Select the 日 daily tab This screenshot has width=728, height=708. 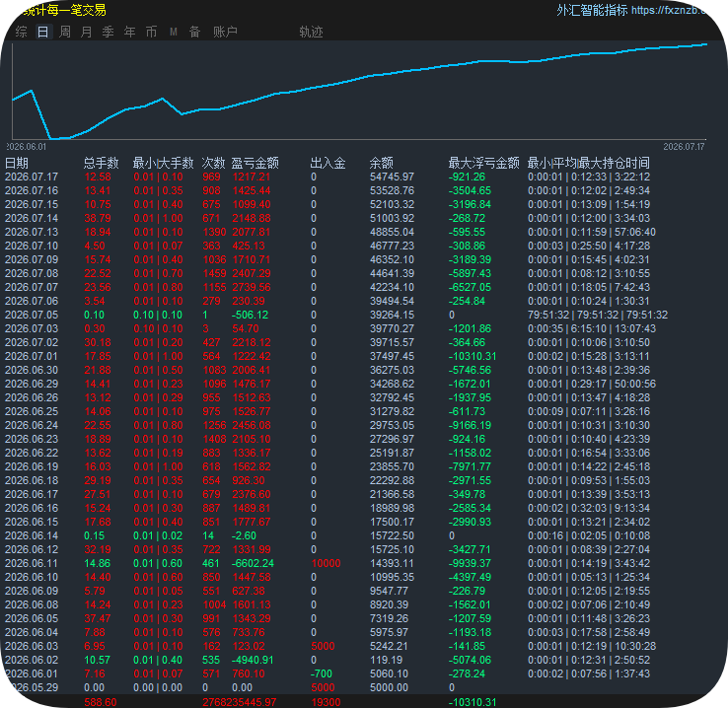coord(43,32)
